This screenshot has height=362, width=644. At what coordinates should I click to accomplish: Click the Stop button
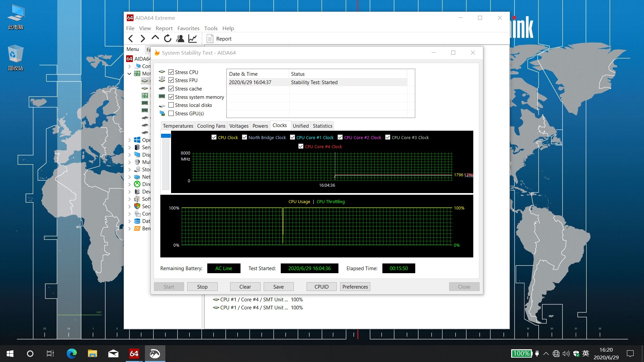202,287
